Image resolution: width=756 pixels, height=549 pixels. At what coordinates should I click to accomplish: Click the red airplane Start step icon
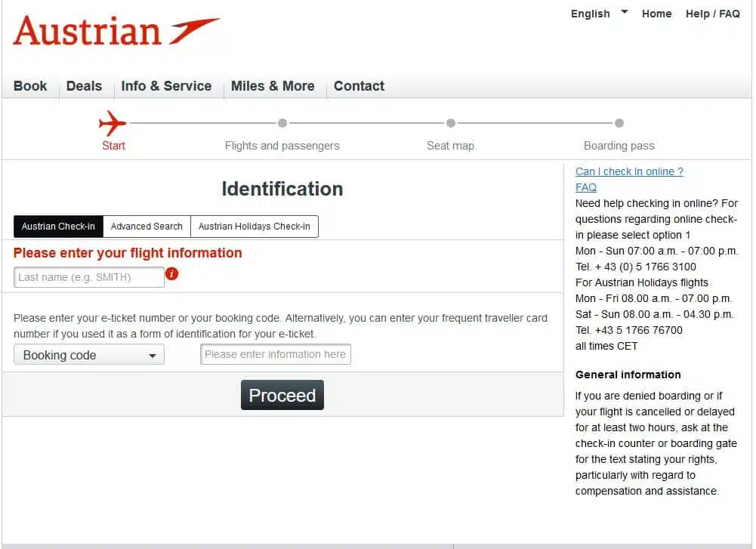[113, 123]
